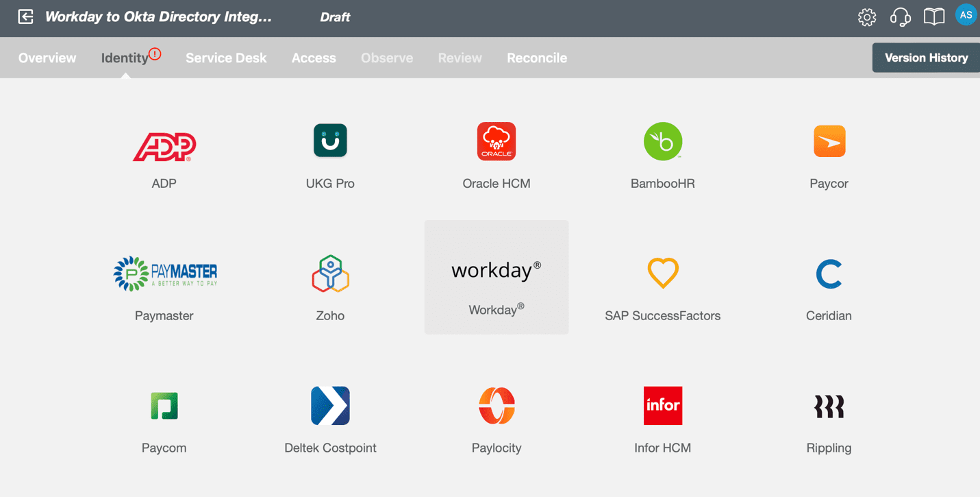980x497 pixels.
Task: Switch to the Overview tab
Action: [x=47, y=58]
